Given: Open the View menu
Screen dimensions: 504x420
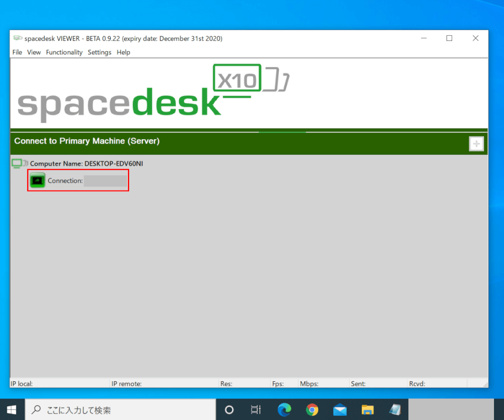Looking at the screenshot, I should point(34,52).
